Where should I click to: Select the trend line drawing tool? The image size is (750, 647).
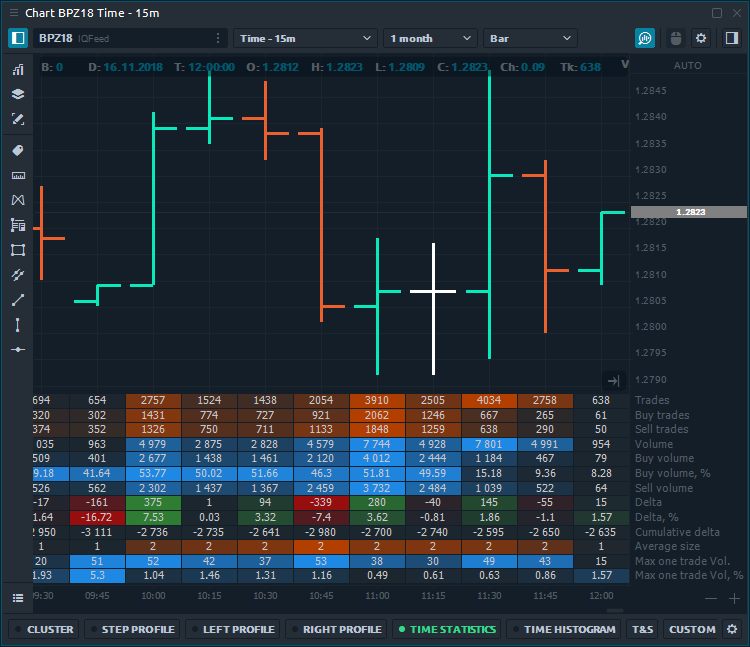tap(17, 299)
